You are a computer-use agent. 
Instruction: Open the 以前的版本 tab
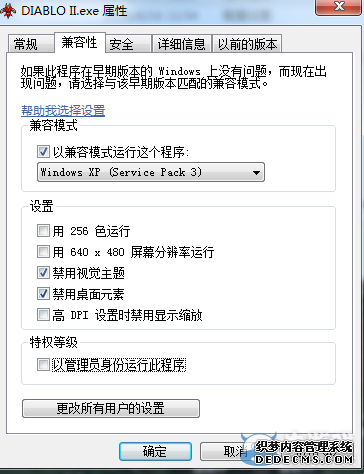(247, 44)
